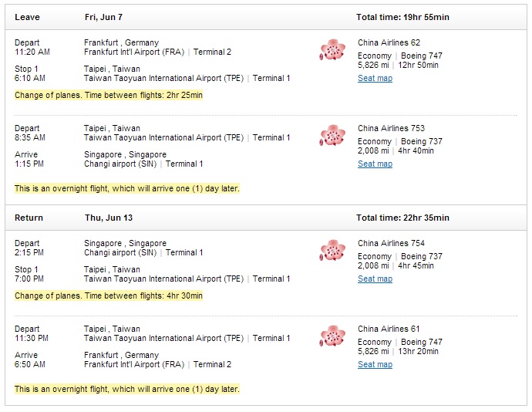Select the Leave Fri, Jun 7 header
The height and width of the screenshot is (412, 532).
click(x=266, y=17)
